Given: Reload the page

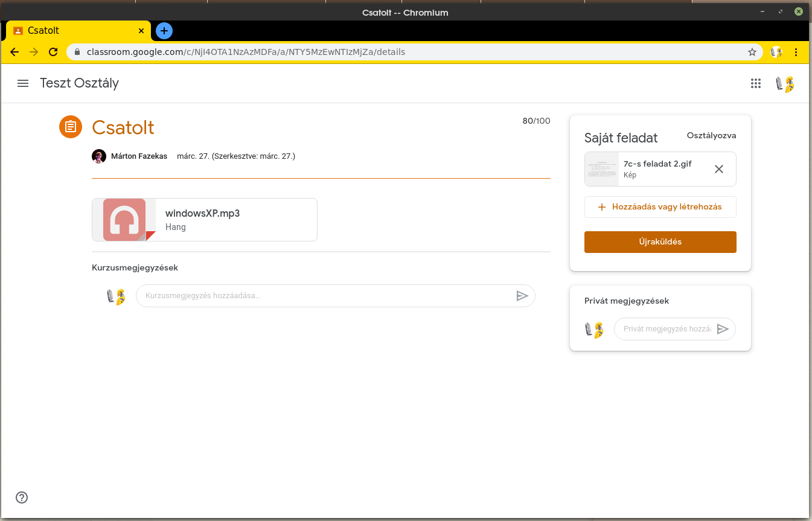Looking at the screenshot, I should [x=53, y=52].
